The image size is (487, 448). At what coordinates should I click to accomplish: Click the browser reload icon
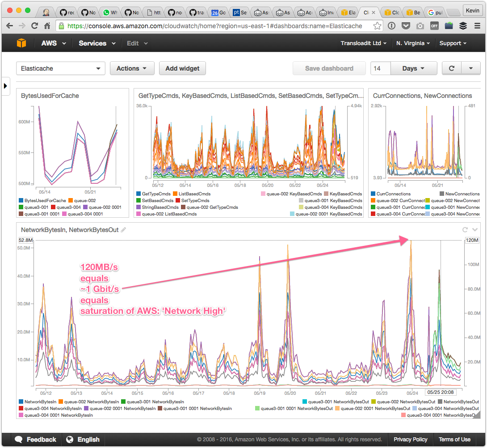pyautogui.click(x=34, y=26)
